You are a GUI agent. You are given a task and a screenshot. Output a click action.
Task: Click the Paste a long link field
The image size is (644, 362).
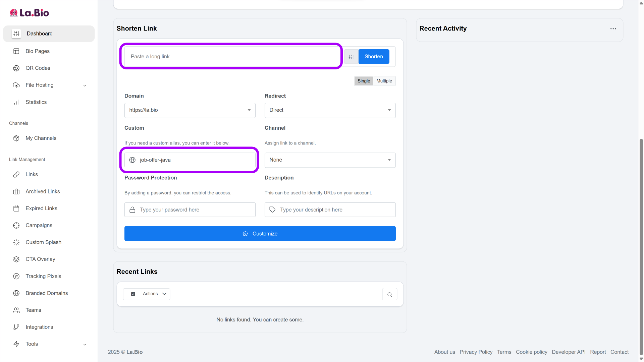(231, 57)
